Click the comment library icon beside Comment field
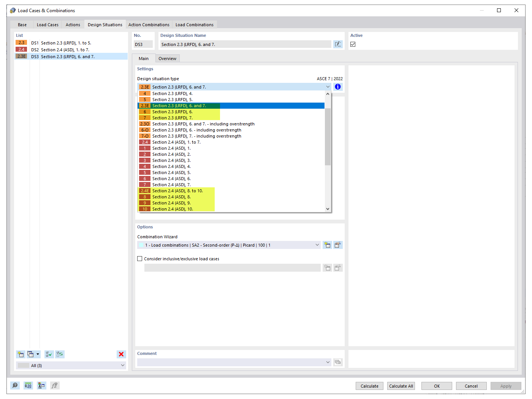 click(338, 362)
